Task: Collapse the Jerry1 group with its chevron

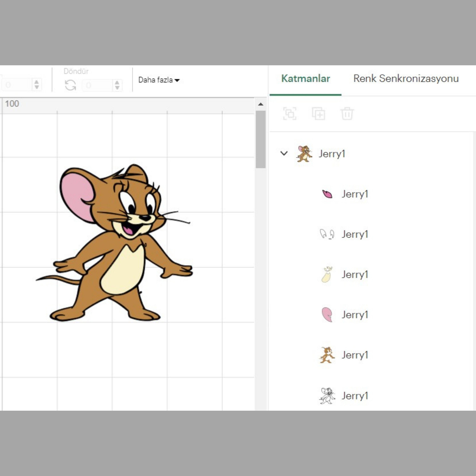Action: (x=284, y=153)
